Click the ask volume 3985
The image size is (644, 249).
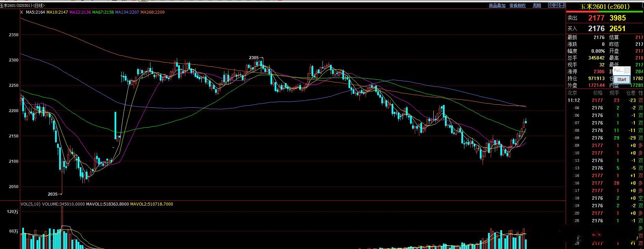coord(618,18)
